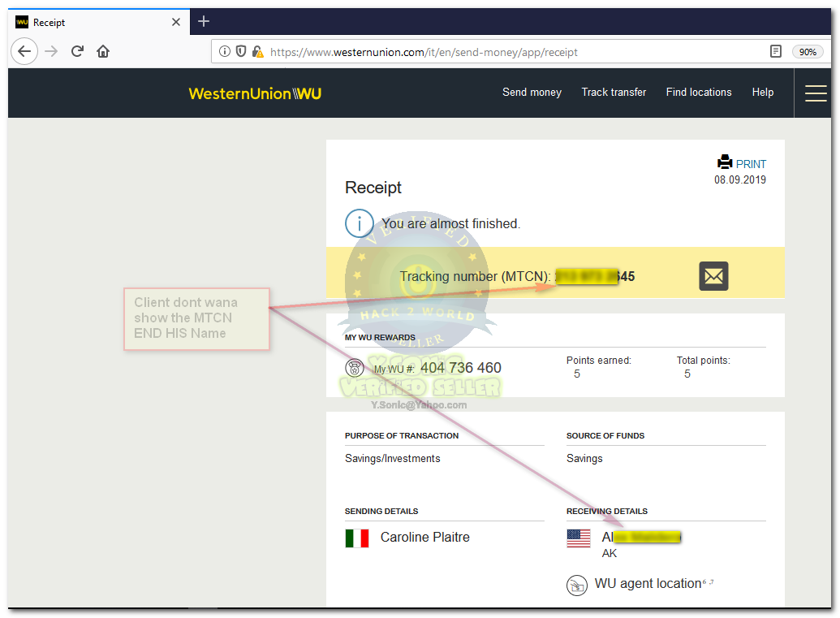Select the date 08.09.2019
This screenshot has width=840, height=618.
click(x=740, y=180)
